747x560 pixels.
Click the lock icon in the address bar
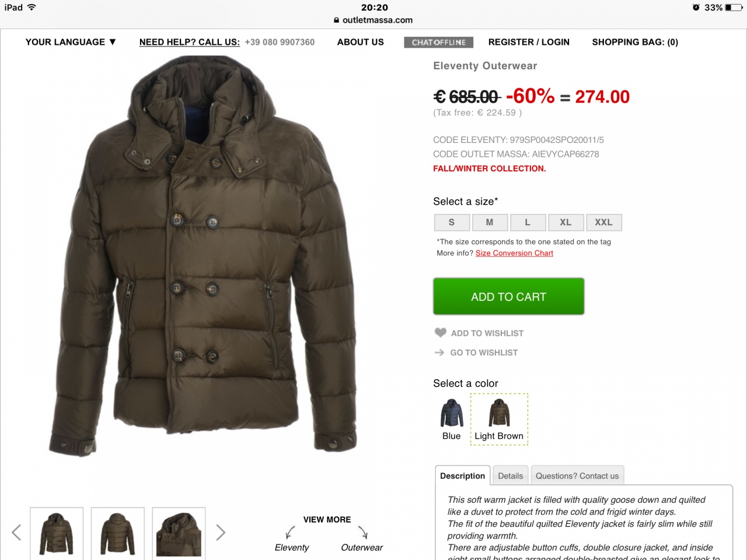336,20
